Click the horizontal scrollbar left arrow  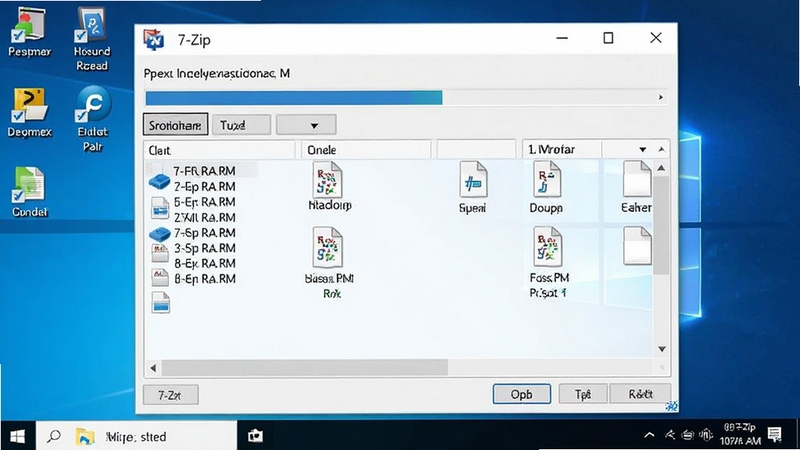click(x=153, y=367)
